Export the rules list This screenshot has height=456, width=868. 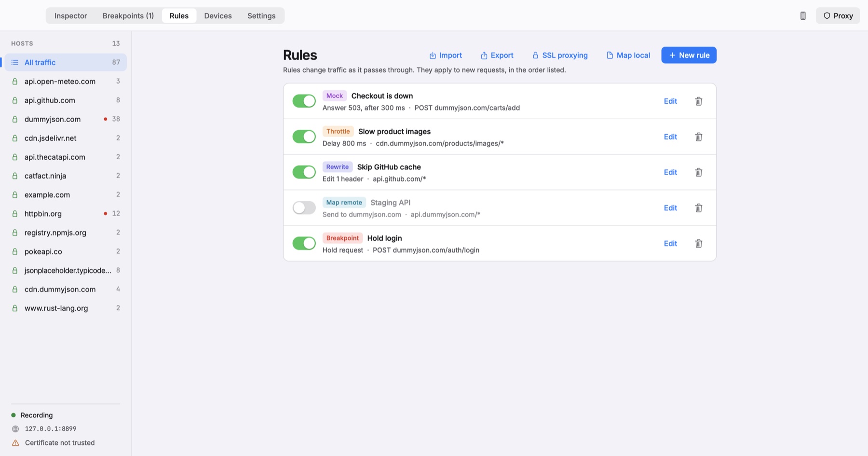coord(497,55)
